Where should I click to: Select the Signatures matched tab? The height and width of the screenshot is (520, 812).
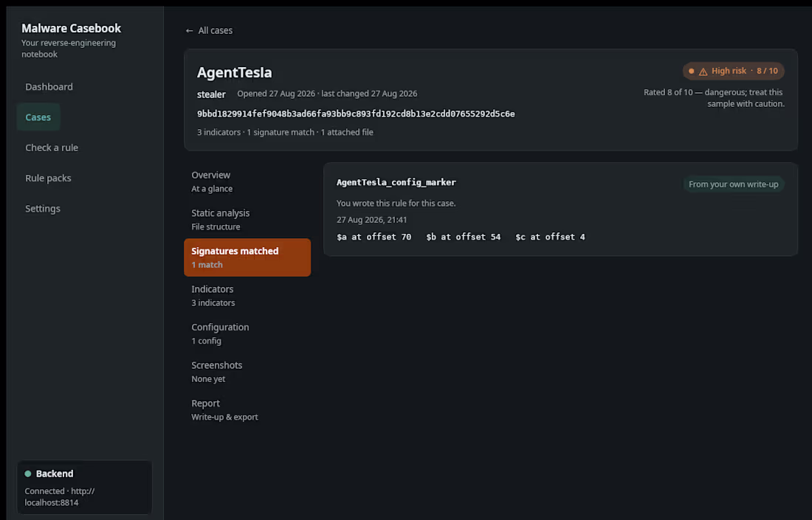coord(247,257)
